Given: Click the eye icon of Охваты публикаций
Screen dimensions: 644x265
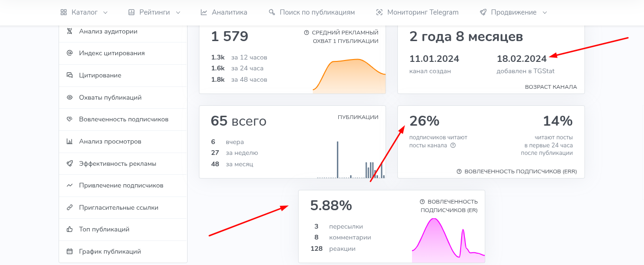Looking at the screenshot, I should (69, 98).
